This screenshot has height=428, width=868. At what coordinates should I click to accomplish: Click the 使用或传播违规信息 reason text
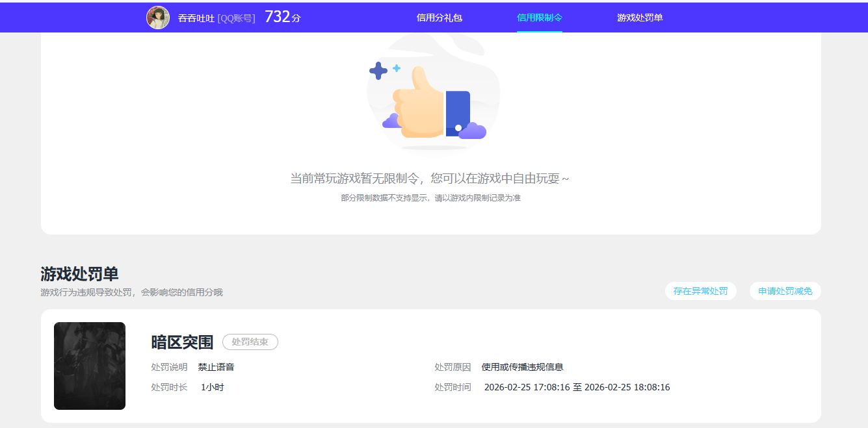tap(522, 367)
